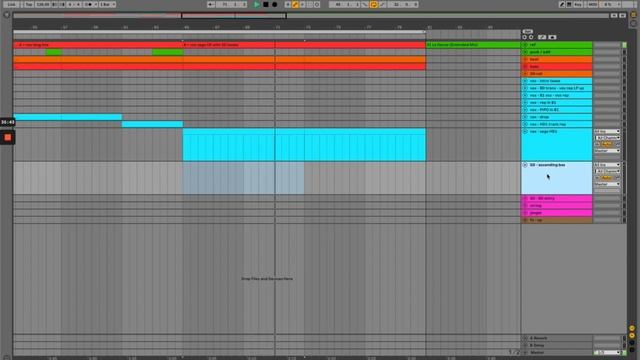The width and height of the screenshot is (640, 360).
Task: Click the In/Out section show button
Action: (x=632, y=328)
